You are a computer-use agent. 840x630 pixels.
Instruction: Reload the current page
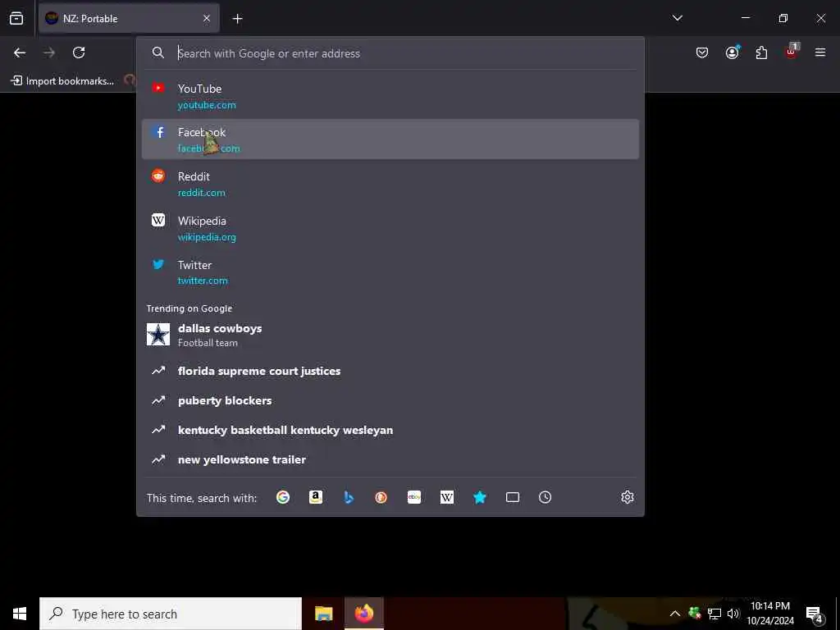point(79,52)
